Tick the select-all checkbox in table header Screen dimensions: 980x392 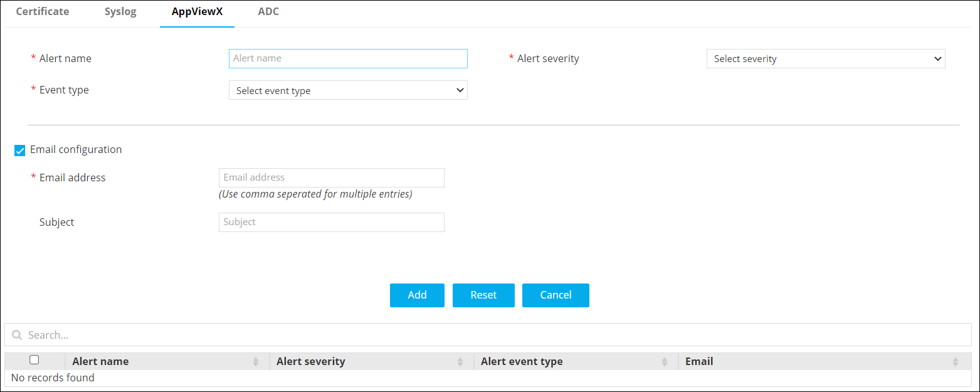(x=34, y=360)
